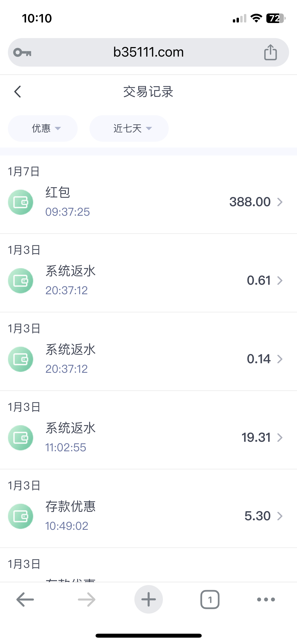Open the 优惠 category filter dropdown
This screenshot has width=297, height=644.
(43, 128)
